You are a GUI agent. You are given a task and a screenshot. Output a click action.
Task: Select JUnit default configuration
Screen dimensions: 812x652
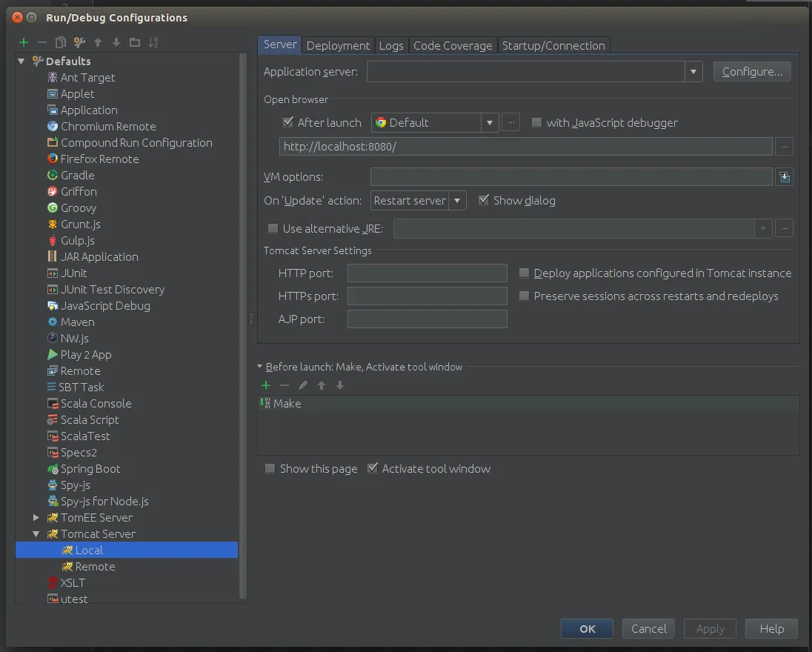pos(73,273)
